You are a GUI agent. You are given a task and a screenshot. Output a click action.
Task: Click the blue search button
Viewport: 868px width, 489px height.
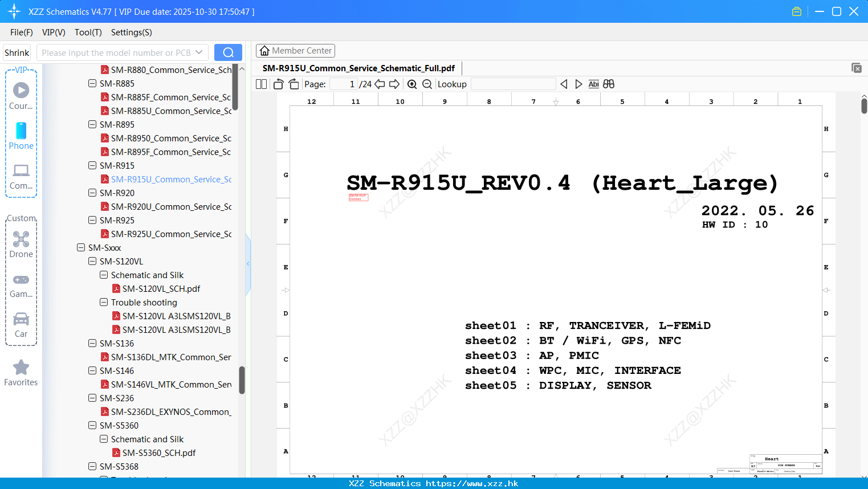pos(228,52)
